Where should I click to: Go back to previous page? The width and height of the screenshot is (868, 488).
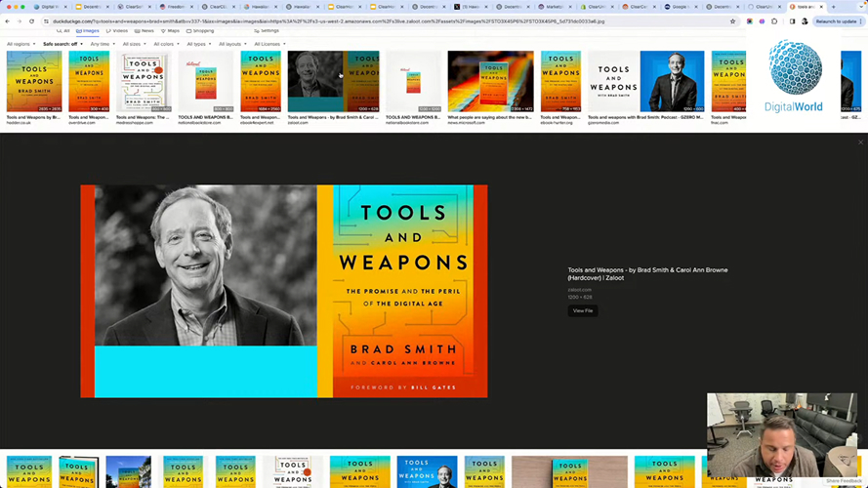7,21
